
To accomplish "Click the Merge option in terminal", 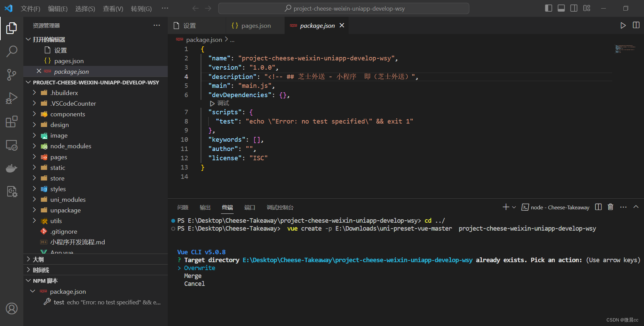I will [x=193, y=276].
